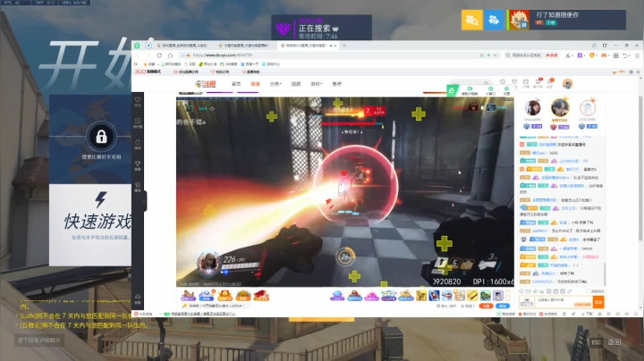Viewport: 644px width, 361px height.
Task: Open the 鱼吧 nav tab on Douyu
Action: tap(337, 84)
